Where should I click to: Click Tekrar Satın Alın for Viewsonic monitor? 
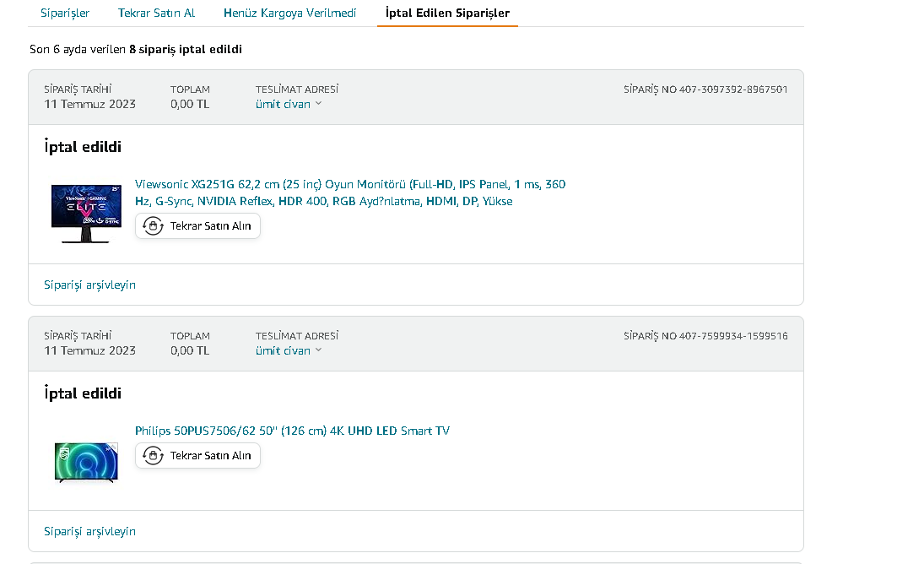pos(198,225)
